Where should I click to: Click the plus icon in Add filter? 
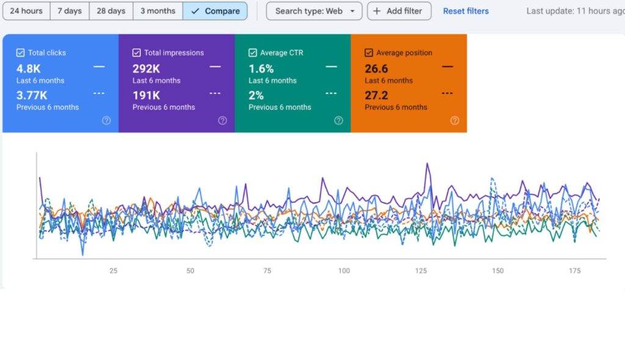point(377,11)
